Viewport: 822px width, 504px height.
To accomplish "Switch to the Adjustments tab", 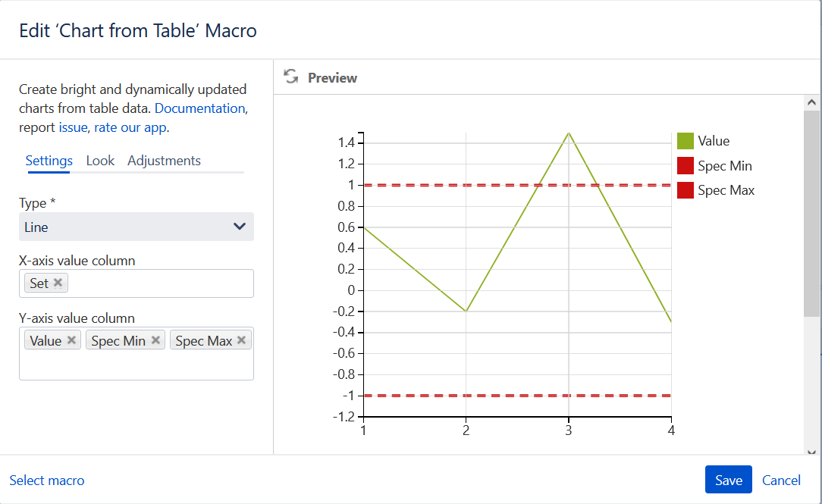I will 164,161.
